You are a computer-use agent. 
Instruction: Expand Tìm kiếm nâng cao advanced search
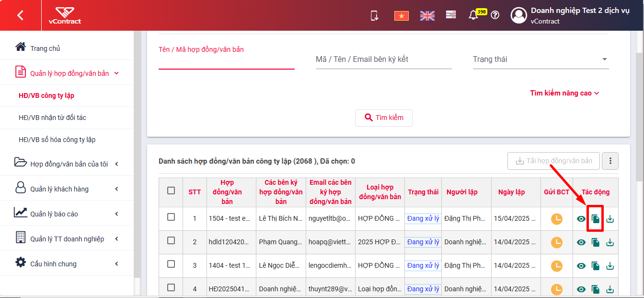click(x=564, y=93)
